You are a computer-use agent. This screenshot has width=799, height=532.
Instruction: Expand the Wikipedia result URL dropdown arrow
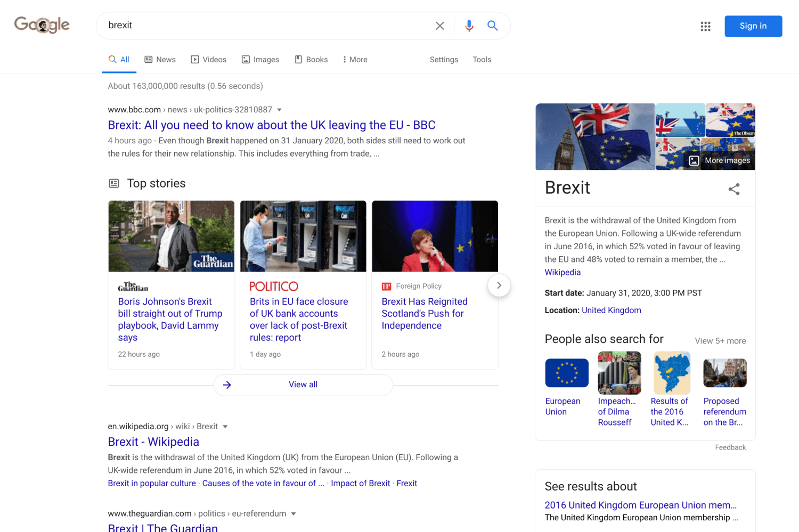225,427
